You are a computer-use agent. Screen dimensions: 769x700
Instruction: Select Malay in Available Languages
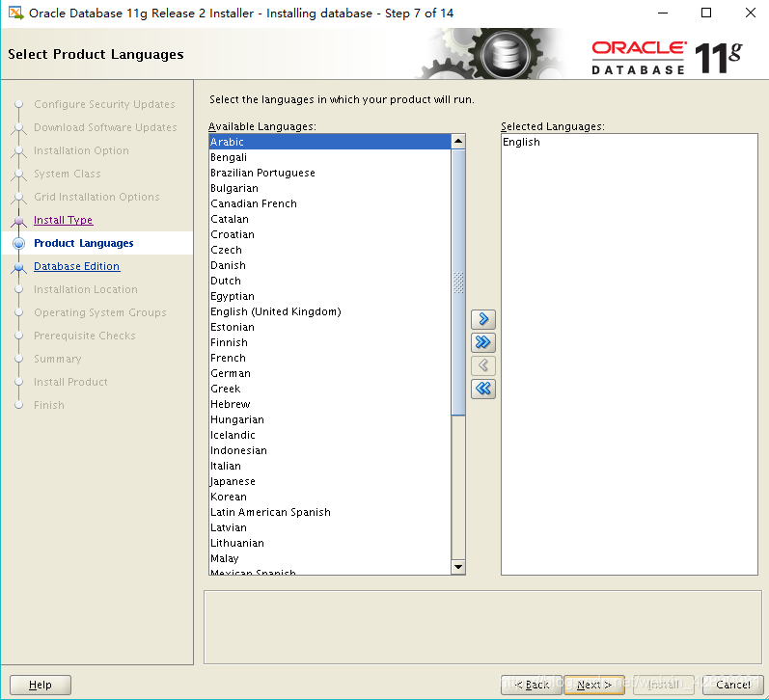[x=330, y=559]
